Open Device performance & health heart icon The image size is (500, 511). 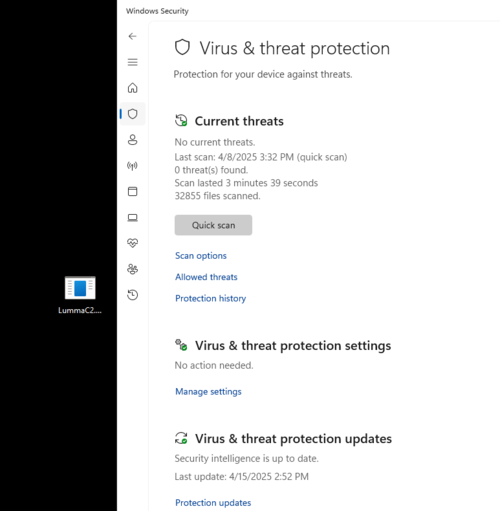[x=132, y=243]
